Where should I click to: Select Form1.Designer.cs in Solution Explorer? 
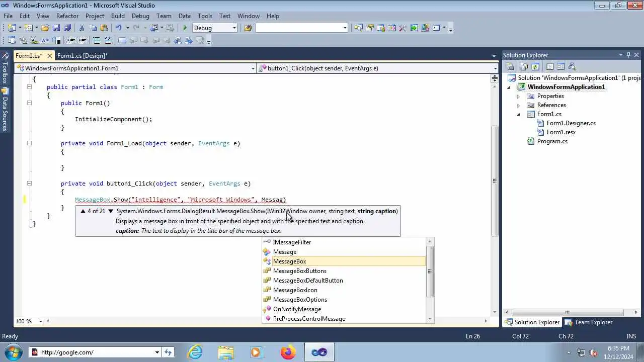571,123
